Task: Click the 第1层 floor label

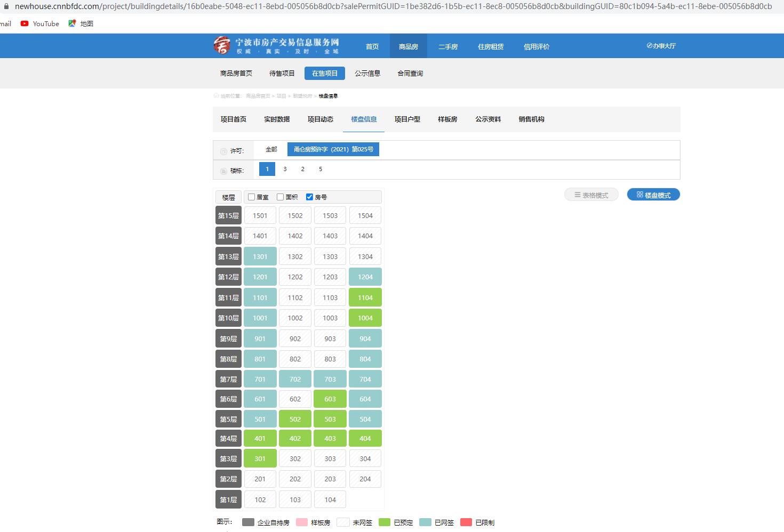Action: click(228, 499)
